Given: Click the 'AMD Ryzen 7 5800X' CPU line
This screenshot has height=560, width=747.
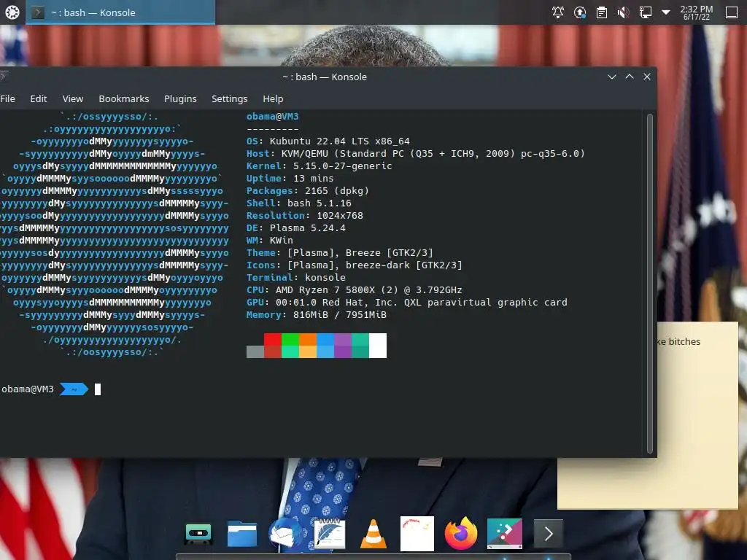Looking at the screenshot, I should point(354,289).
